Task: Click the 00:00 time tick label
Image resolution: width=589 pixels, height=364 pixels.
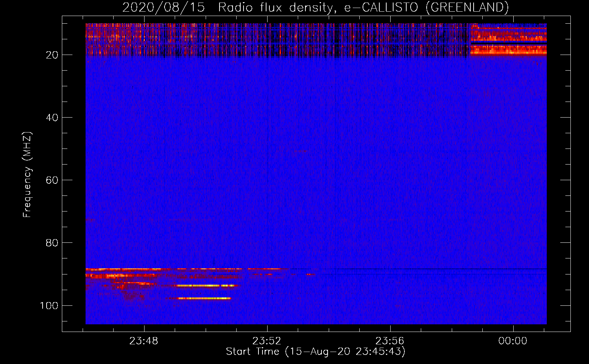Action: point(513,341)
